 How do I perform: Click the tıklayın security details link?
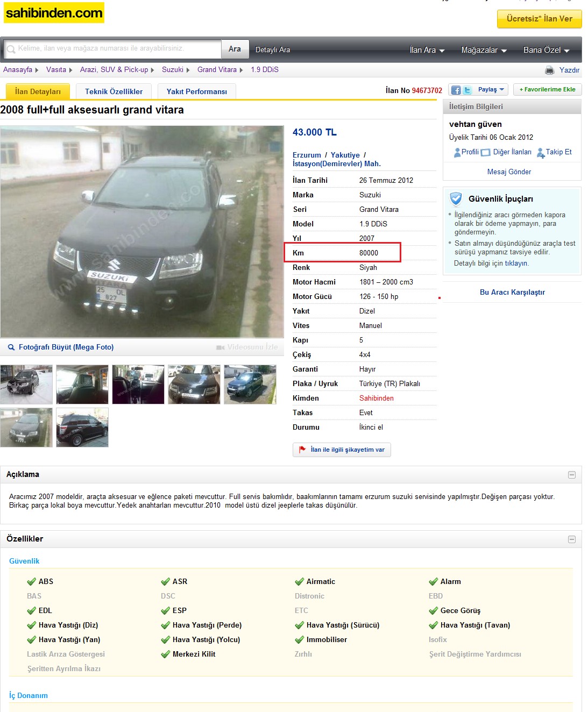pos(516,264)
